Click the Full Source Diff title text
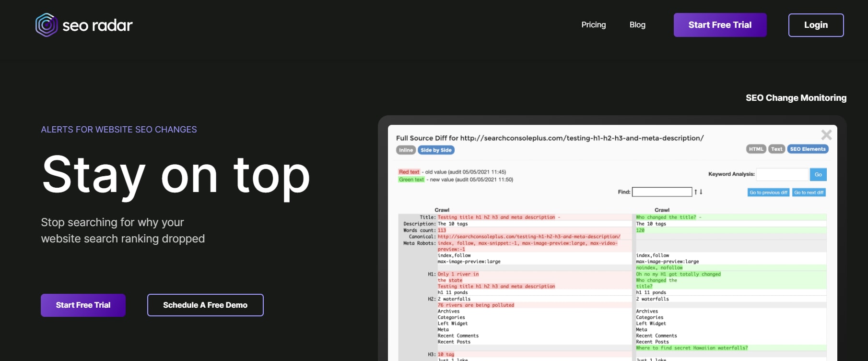 (550, 138)
